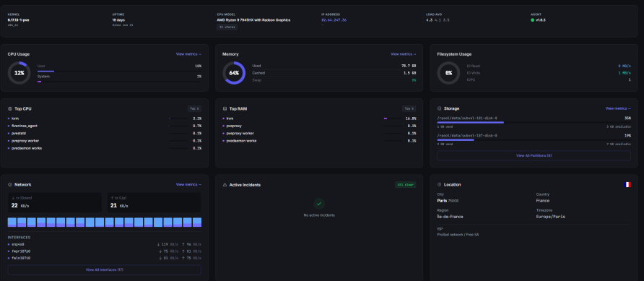Click the Top RAM memory icon
The image size is (644, 281).
(x=225, y=109)
